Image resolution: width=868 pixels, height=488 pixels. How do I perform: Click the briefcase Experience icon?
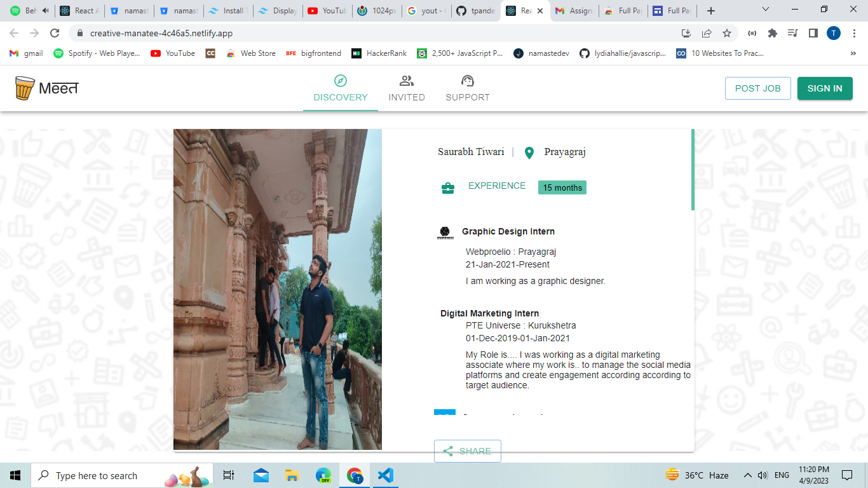tap(448, 187)
